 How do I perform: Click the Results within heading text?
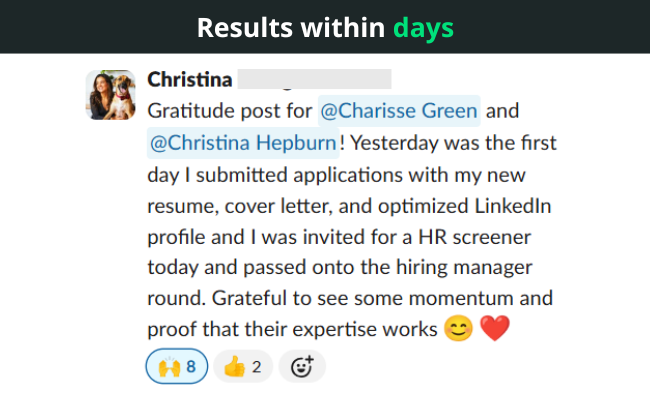click(x=291, y=28)
